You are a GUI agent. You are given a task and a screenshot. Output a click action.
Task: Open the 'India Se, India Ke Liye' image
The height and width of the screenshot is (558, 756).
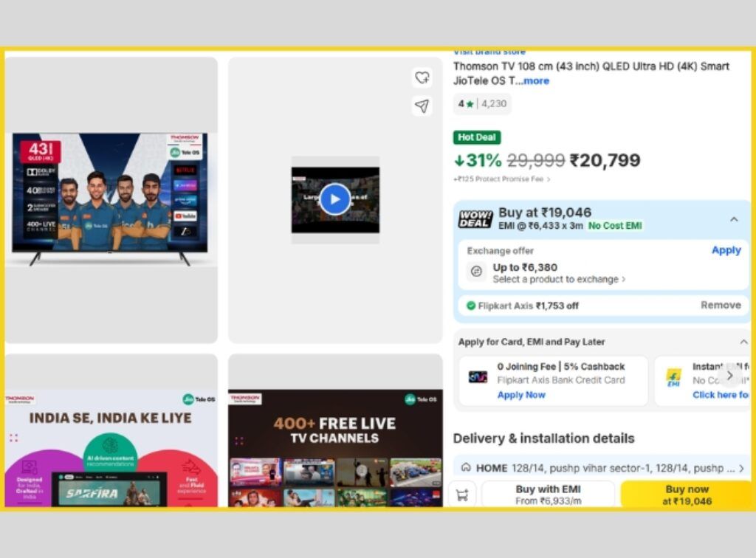click(x=111, y=430)
